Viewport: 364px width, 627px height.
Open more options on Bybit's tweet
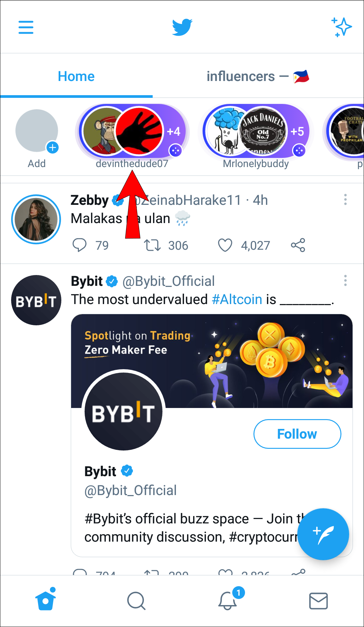click(x=345, y=280)
